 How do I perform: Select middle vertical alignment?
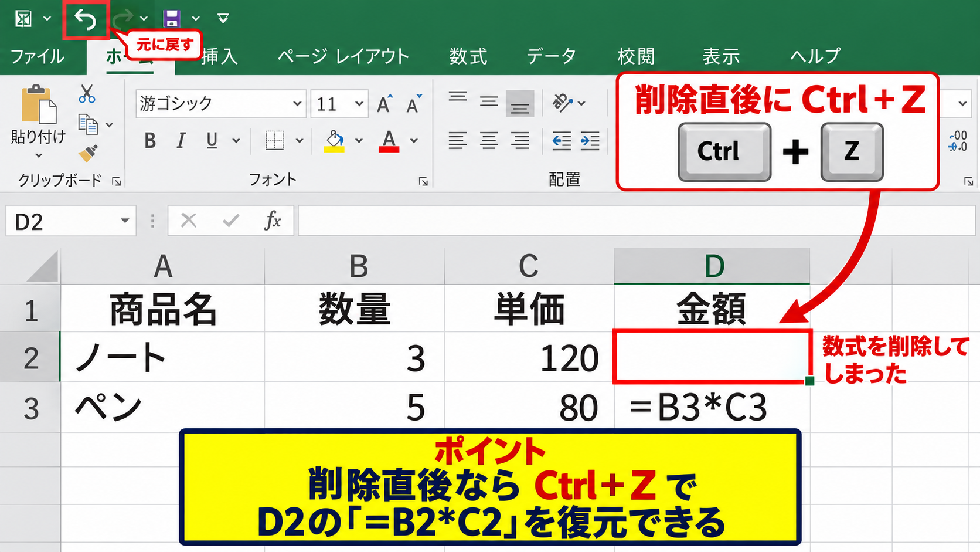click(x=489, y=102)
